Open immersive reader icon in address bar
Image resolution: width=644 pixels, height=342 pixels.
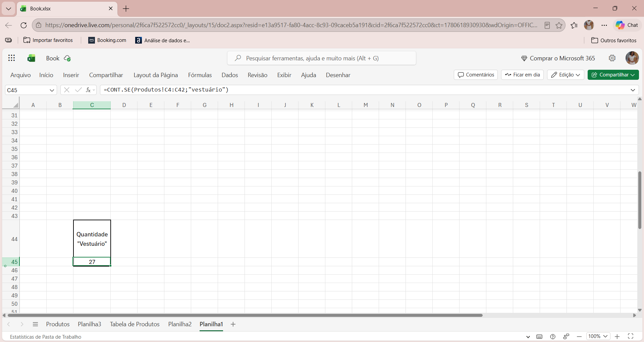[x=547, y=25]
